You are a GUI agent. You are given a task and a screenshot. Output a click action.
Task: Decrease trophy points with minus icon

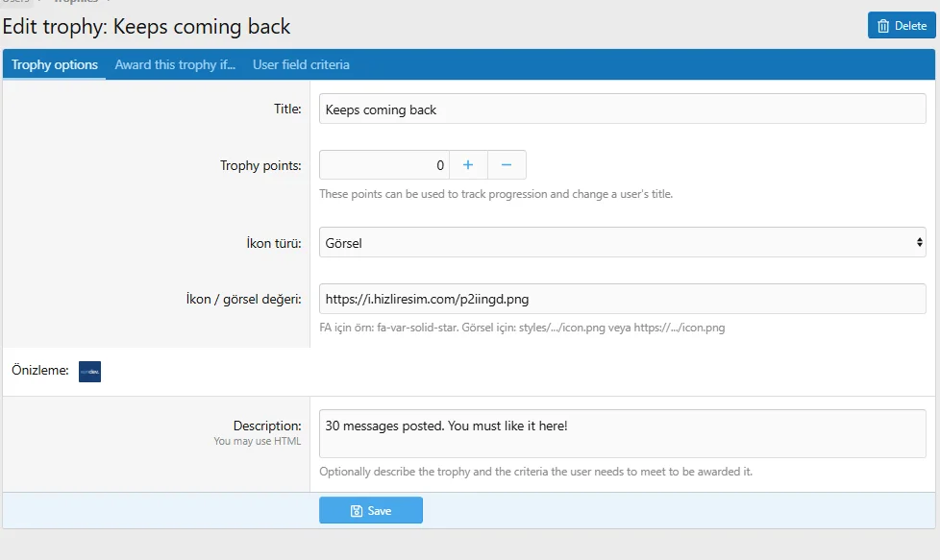507,165
